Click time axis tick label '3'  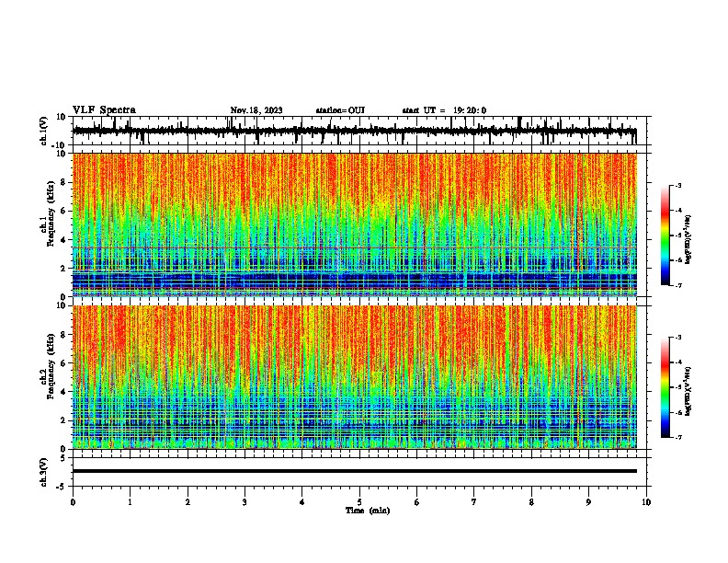(245, 502)
